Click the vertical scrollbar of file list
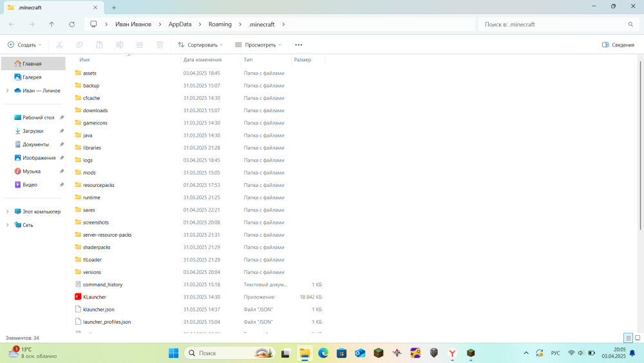This screenshot has height=363, width=644. point(641,144)
